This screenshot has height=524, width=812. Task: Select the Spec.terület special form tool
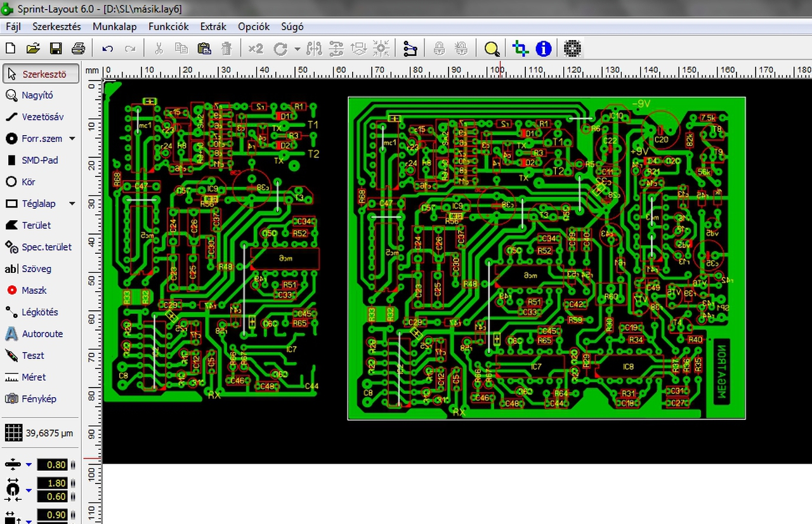coord(41,247)
